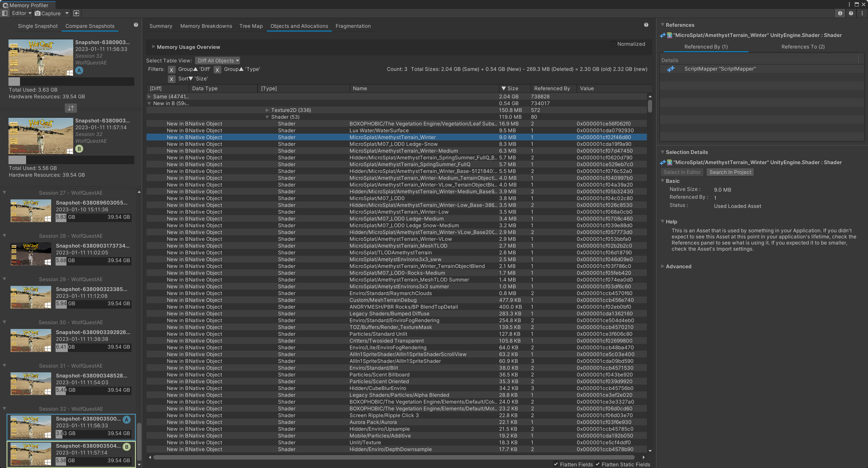Uncheck Flatten Fields at the bottom

click(556, 465)
